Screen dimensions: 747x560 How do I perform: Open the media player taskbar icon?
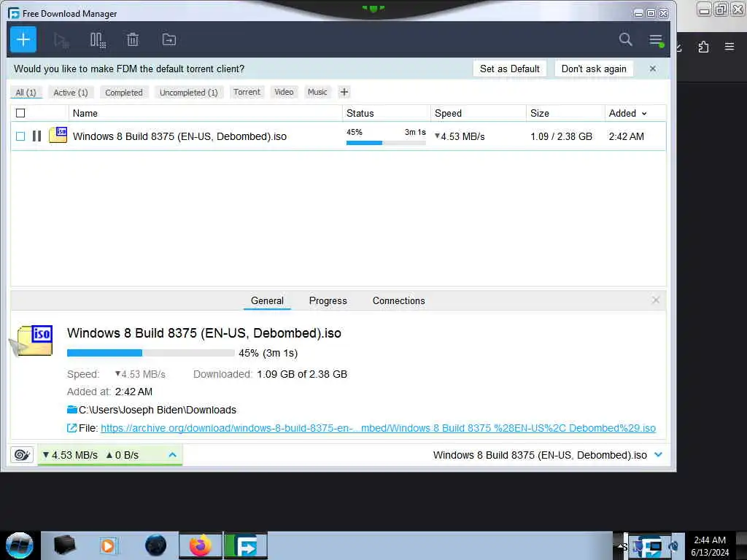click(x=108, y=545)
